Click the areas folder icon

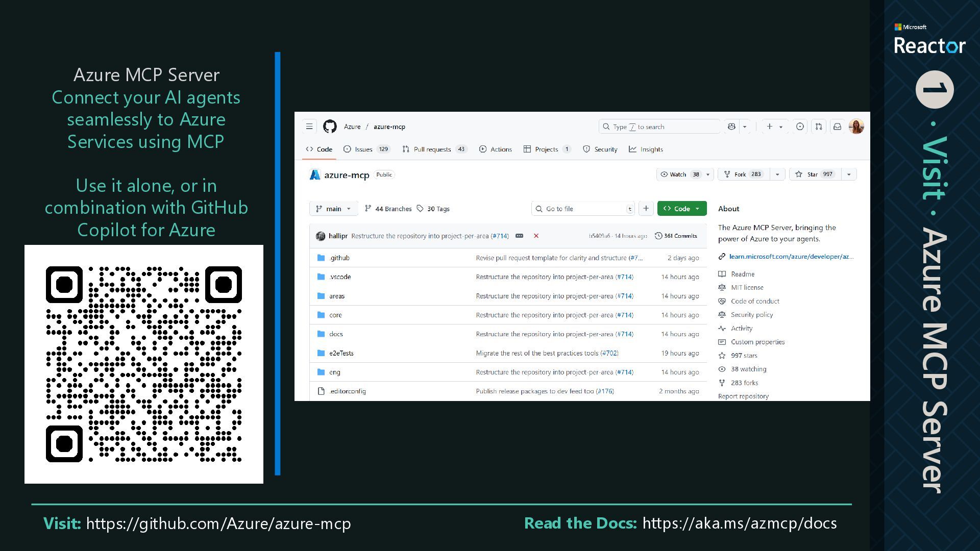pyautogui.click(x=321, y=296)
